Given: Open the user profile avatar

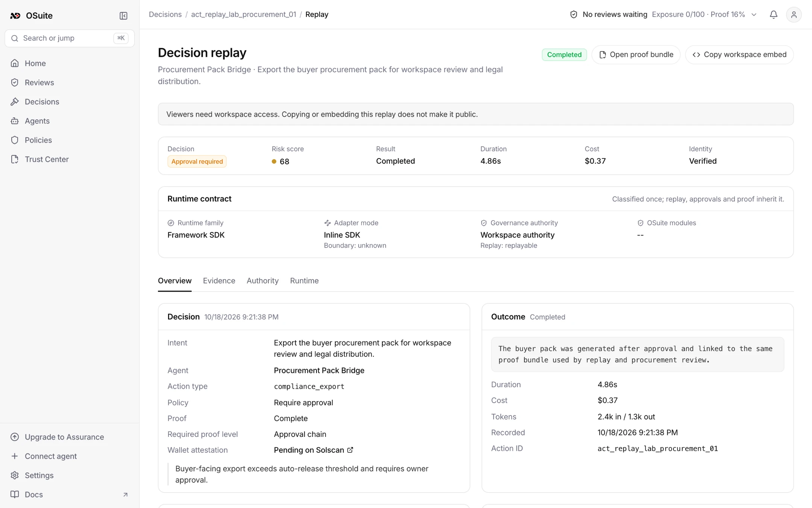Looking at the screenshot, I should click(794, 15).
